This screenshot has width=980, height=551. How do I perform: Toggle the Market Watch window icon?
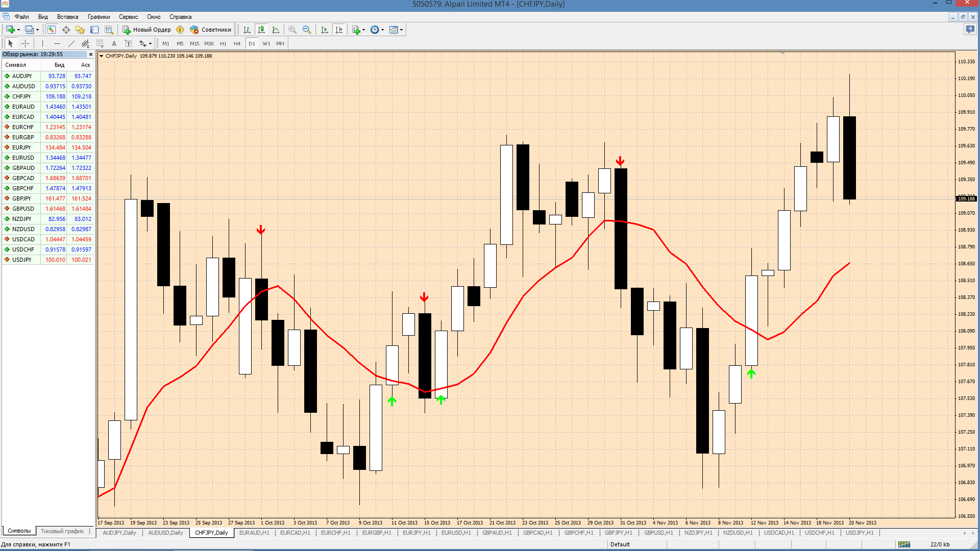(52, 30)
